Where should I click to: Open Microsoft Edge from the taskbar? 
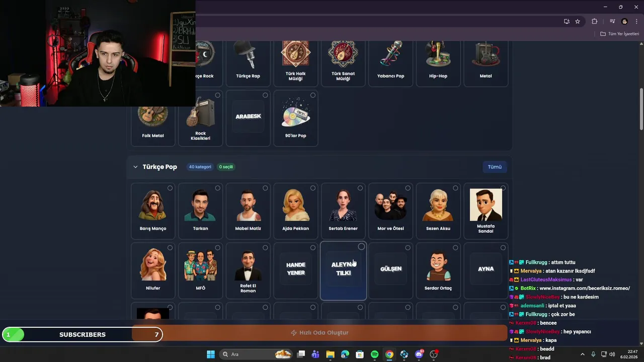(x=345, y=354)
